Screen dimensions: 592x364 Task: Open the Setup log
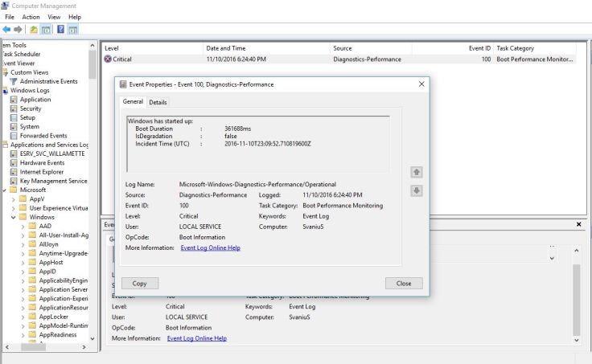click(27, 117)
